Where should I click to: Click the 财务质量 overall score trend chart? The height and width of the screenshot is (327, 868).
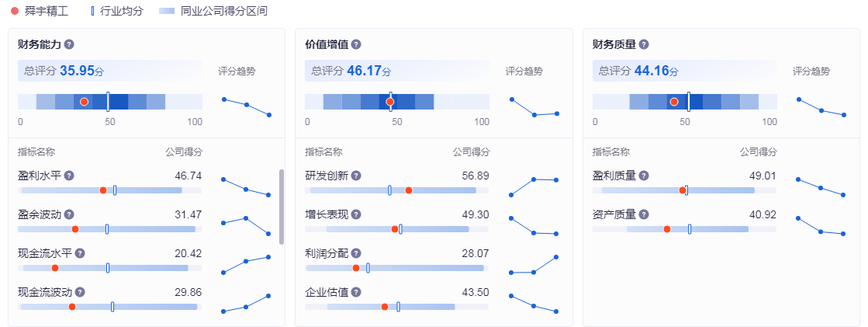(x=821, y=106)
